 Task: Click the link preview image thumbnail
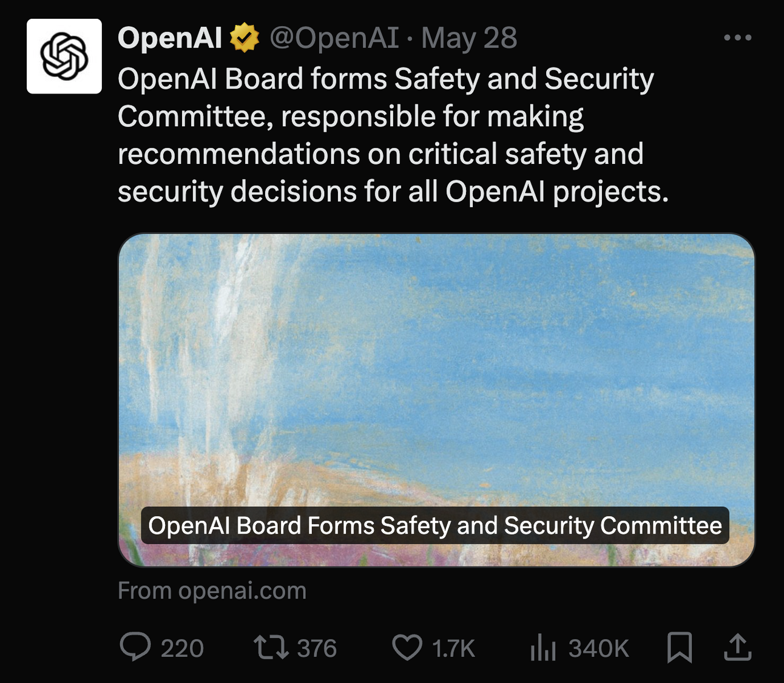436,364
